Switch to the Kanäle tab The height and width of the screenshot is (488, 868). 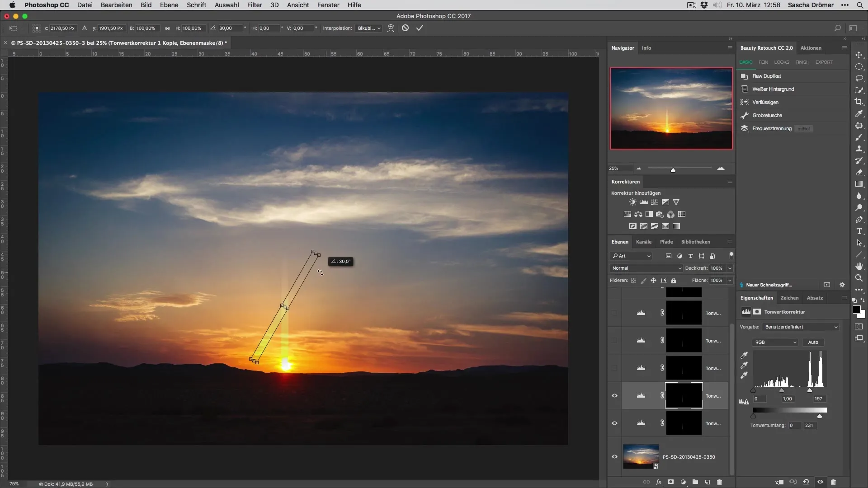tap(644, 242)
